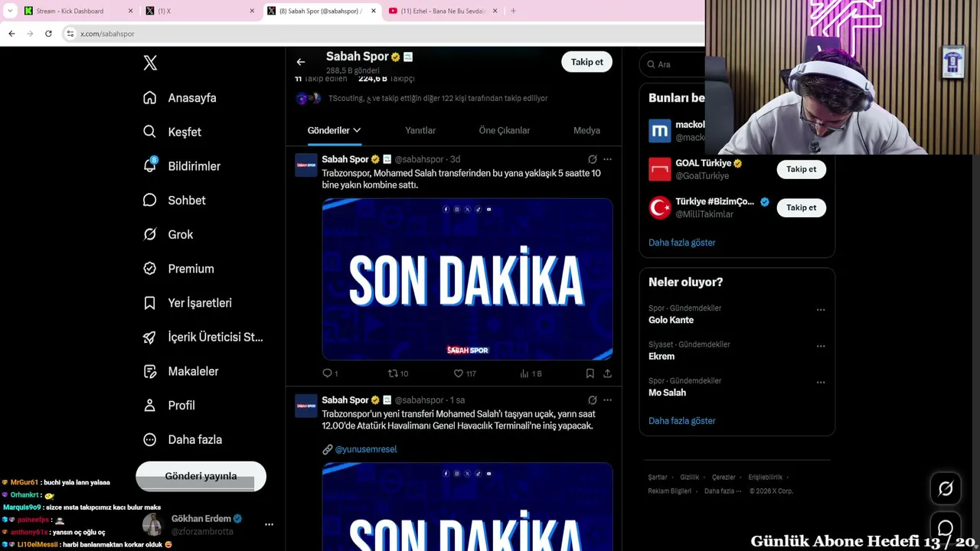
Task: Open Yer İşaretleri bookmarks
Action: click(x=187, y=303)
